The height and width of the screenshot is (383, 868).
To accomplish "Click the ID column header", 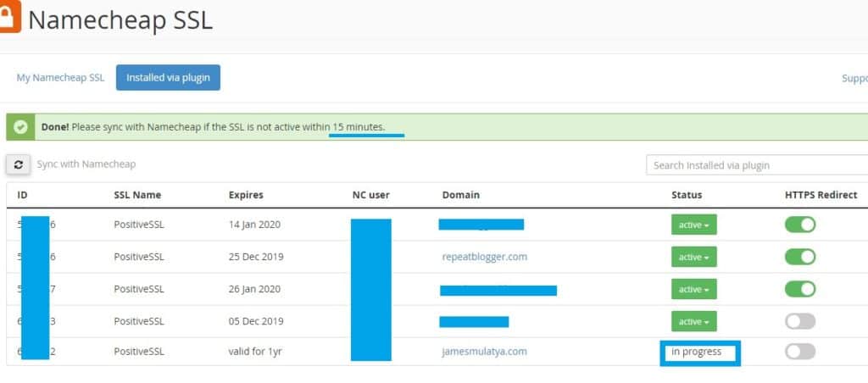I will pos(22,195).
